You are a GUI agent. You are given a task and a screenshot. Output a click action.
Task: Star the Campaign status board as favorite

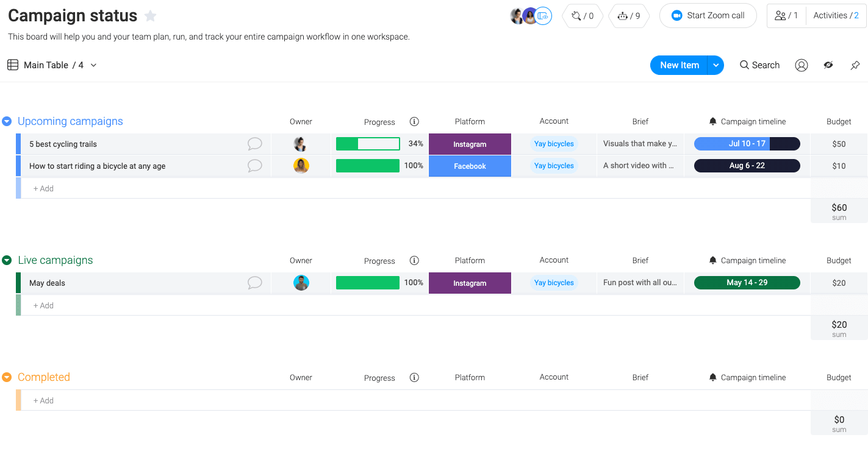[150, 16]
